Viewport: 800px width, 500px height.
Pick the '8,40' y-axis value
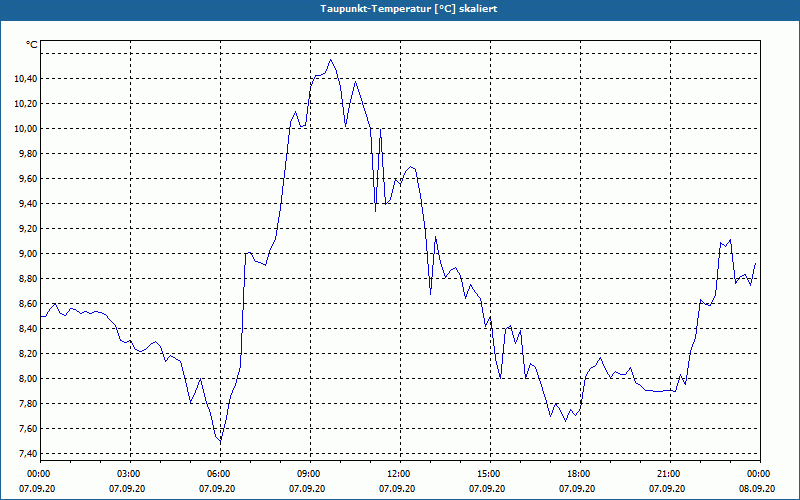(27, 329)
